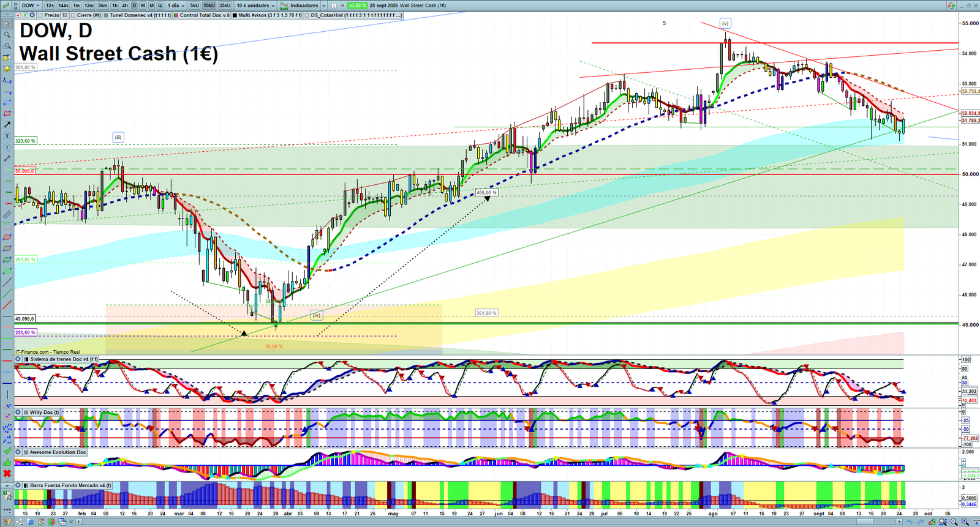Click the add indicator red plus icon
Viewport: 980px width, 527px height.
[18, 15]
